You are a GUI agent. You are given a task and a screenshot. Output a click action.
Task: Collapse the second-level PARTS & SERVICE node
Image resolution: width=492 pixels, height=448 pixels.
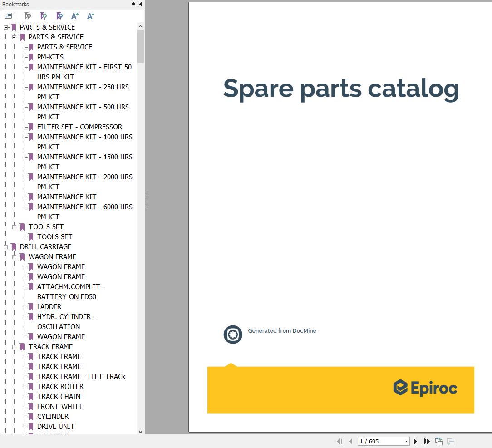(x=14, y=37)
